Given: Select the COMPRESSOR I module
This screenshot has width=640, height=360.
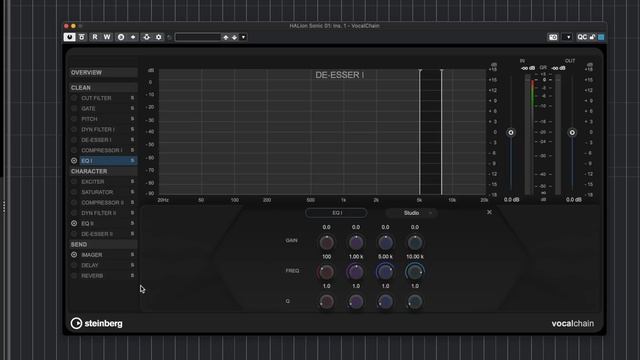Looking at the screenshot, I should 102,151.
